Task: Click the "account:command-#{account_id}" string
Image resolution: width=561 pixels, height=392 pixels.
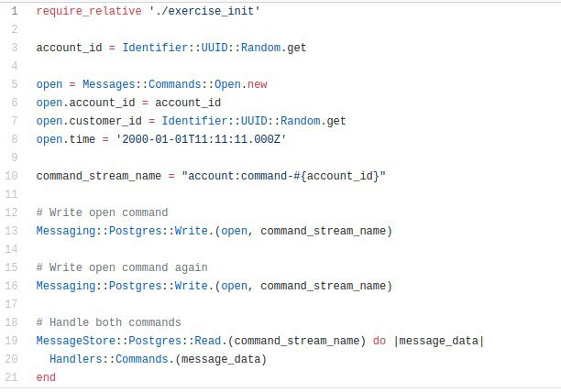Action: coord(283,176)
